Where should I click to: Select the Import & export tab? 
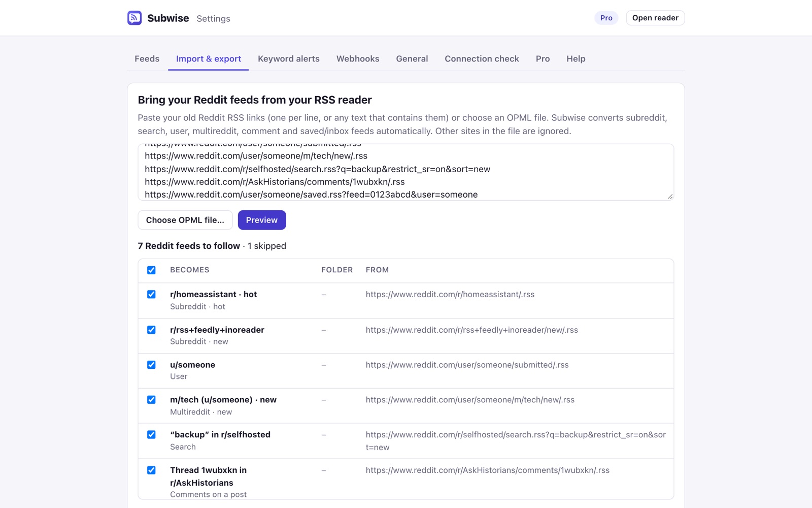[x=209, y=59]
